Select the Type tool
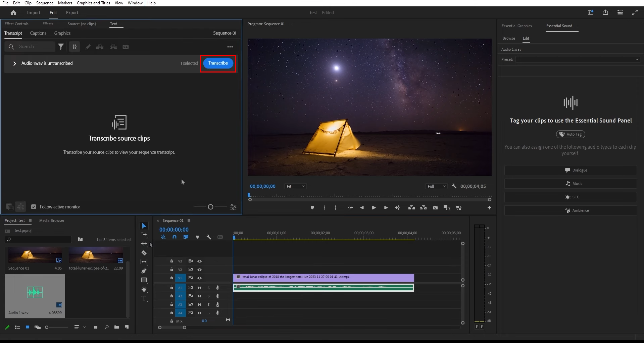644x343 pixels. pyautogui.click(x=144, y=298)
